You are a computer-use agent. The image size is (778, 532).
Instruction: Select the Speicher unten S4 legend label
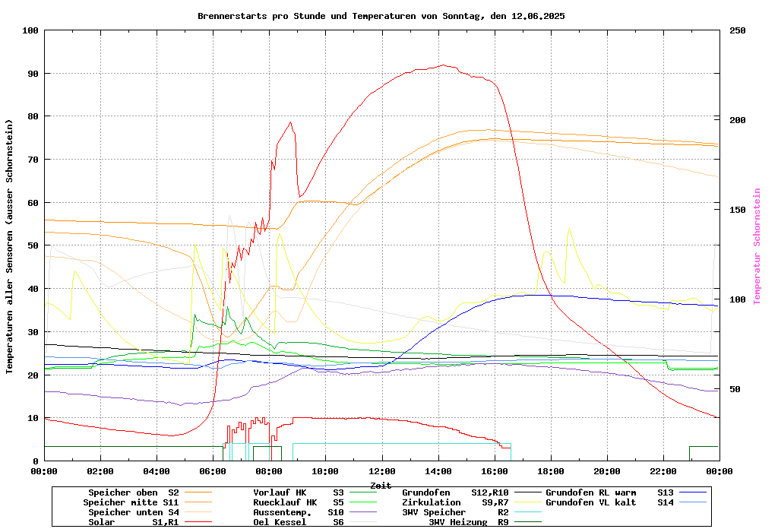pos(131,512)
